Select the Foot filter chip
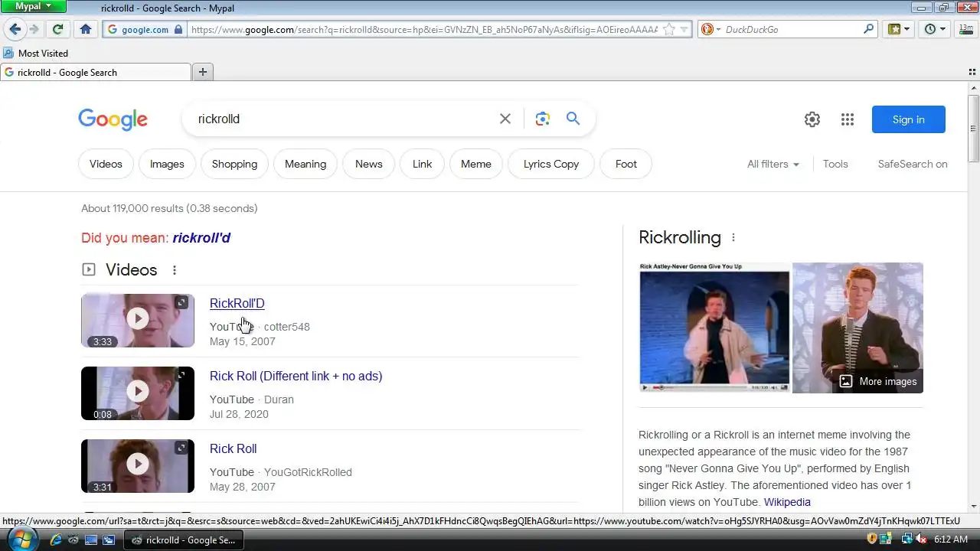Viewport: 980px width, 551px height. 626,164
